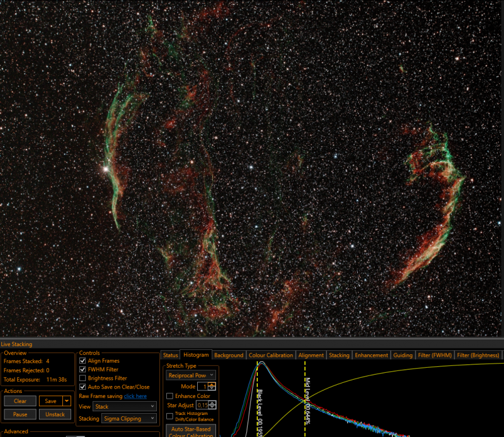Toggle Auto Save on Clear/Close

[83, 387]
